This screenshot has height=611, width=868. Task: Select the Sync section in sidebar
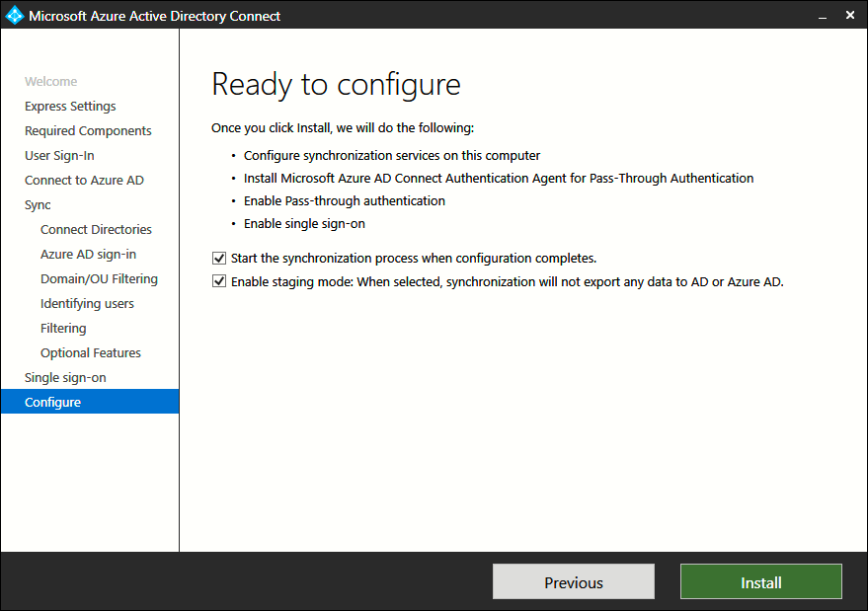click(38, 205)
